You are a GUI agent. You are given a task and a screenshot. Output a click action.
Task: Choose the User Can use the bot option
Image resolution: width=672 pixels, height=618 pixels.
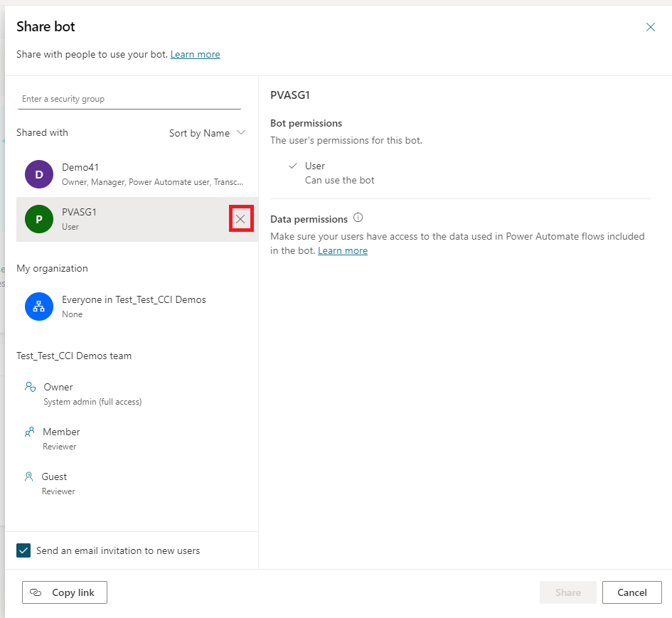(x=331, y=173)
